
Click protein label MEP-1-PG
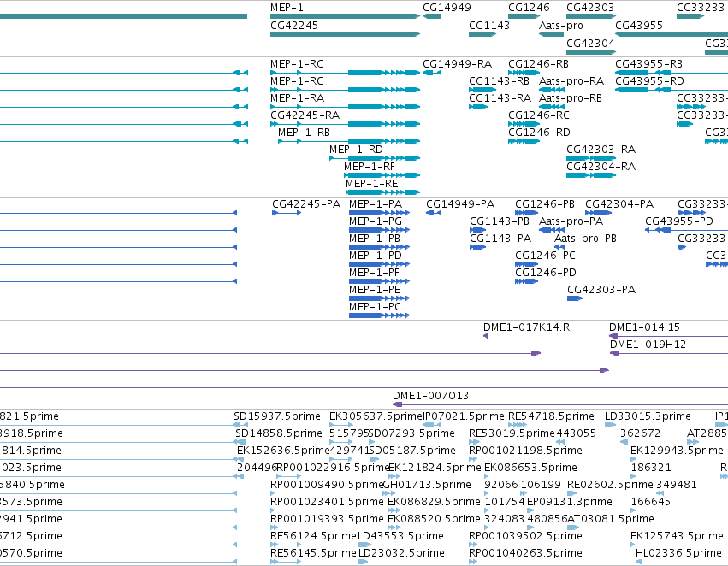(376, 221)
